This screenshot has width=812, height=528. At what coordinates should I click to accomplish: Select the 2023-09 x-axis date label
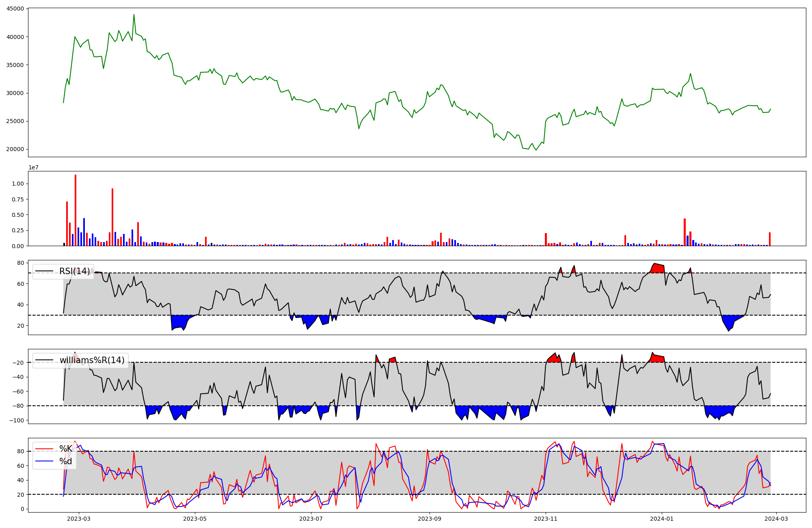[430, 519]
